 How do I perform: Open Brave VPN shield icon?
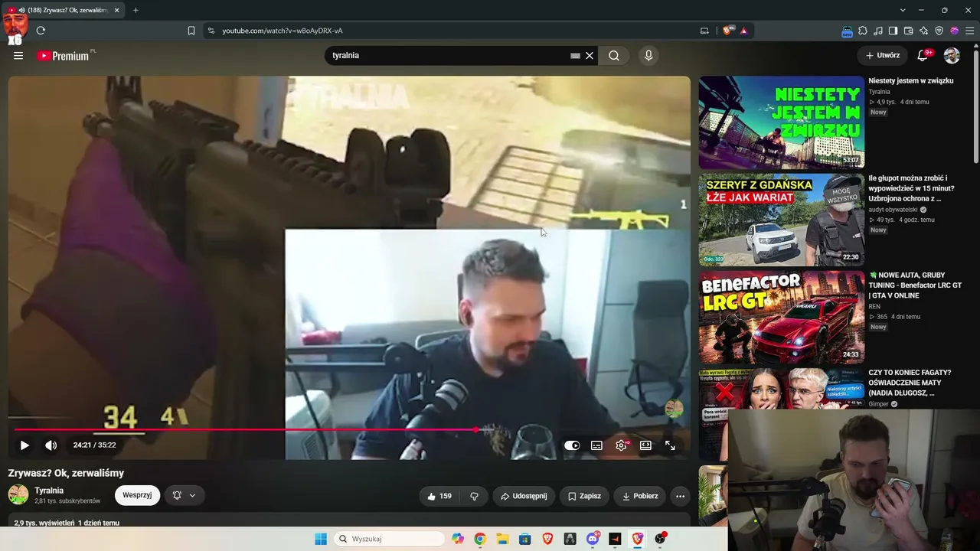[x=939, y=31]
